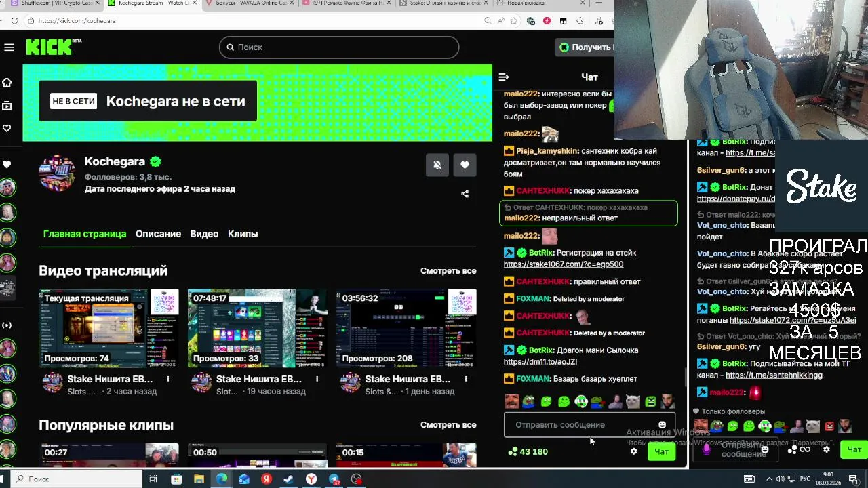
Task: Open browser zoom icon in address bar
Action: point(488,21)
